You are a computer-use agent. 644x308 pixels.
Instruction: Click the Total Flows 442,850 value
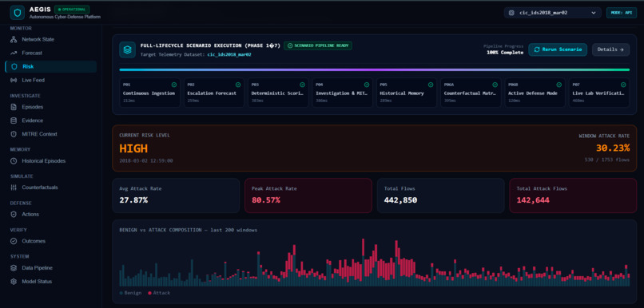[400, 200]
